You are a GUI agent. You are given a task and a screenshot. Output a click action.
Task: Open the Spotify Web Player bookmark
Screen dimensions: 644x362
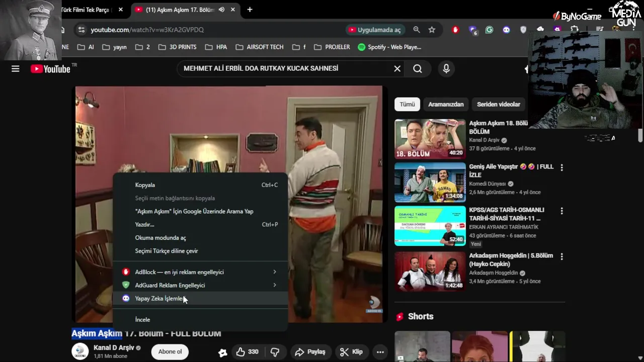[389, 47]
